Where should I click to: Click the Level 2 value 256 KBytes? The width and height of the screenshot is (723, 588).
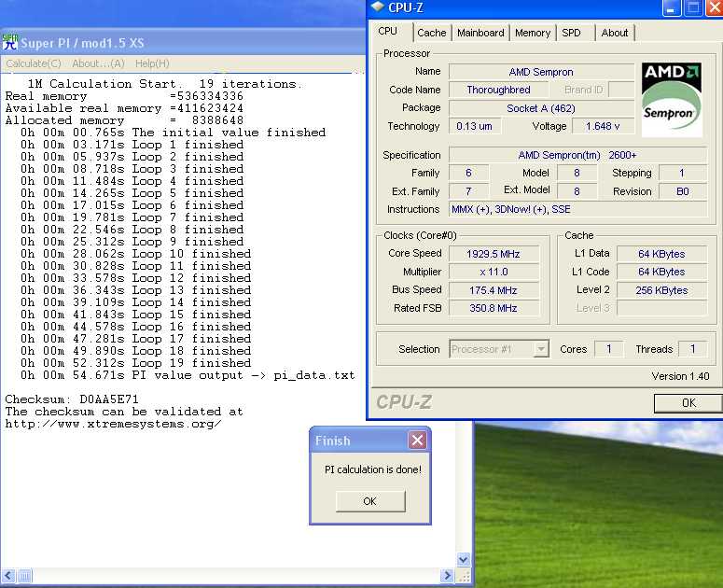661,290
